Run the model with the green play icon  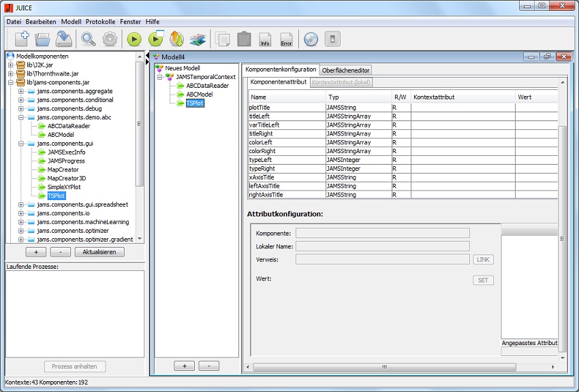point(134,39)
